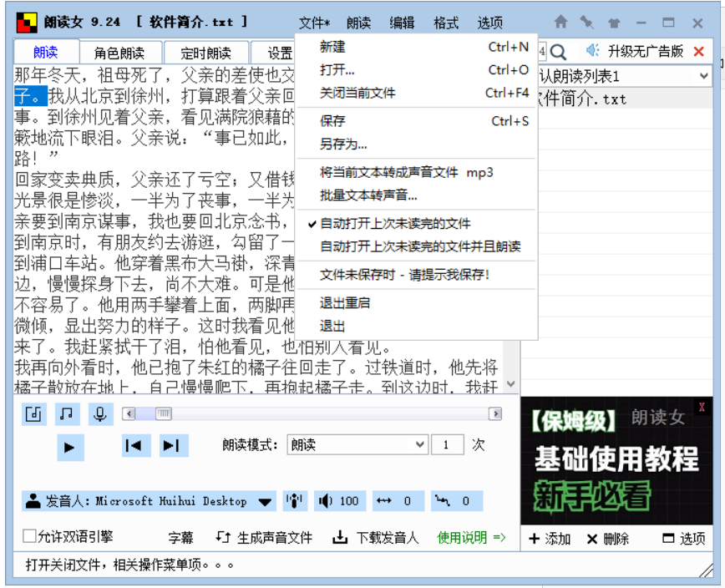Viewport: 725px width, 588px height.
Task: Enable the 允许双语引擎 checkbox
Action: click(x=30, y=537)
